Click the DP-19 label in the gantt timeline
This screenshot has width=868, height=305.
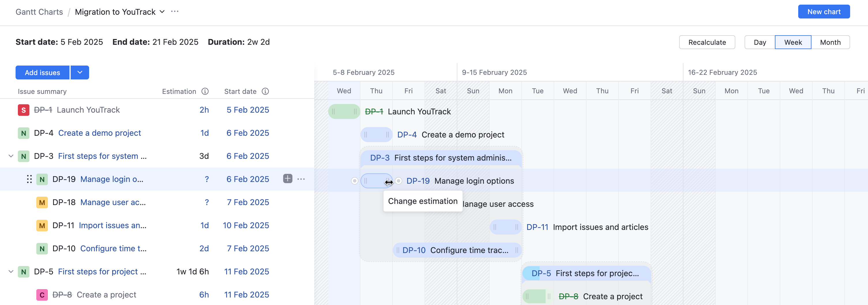point(418,181)
